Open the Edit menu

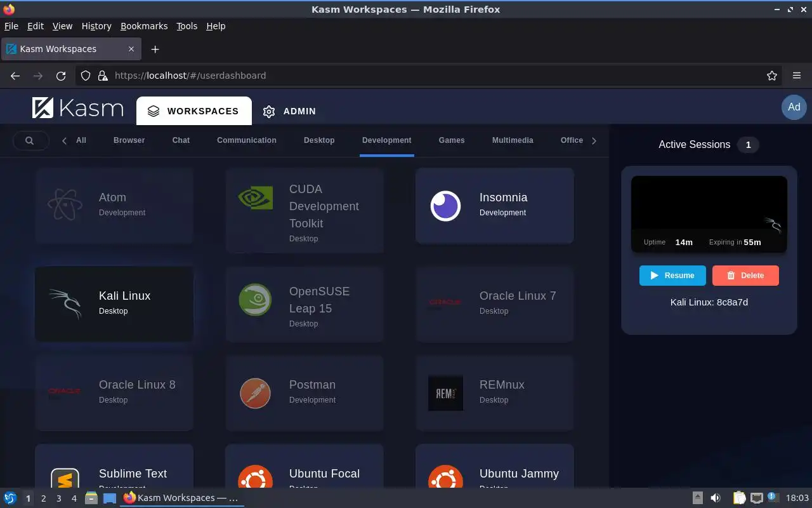click(36, 26)
